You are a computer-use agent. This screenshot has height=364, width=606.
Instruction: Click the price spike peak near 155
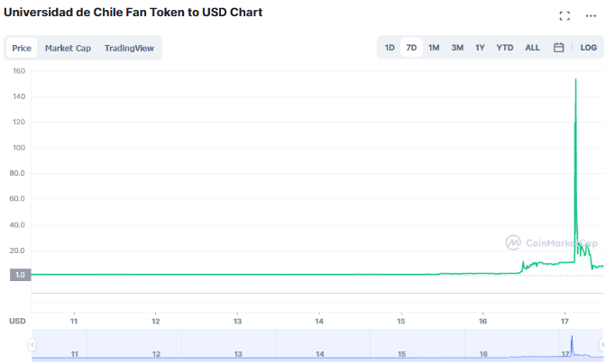(576, 79)
